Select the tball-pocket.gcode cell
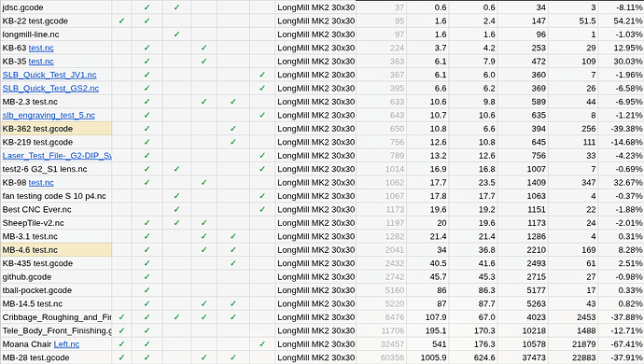This screenshot has height=364, width=644. (56, 290)
